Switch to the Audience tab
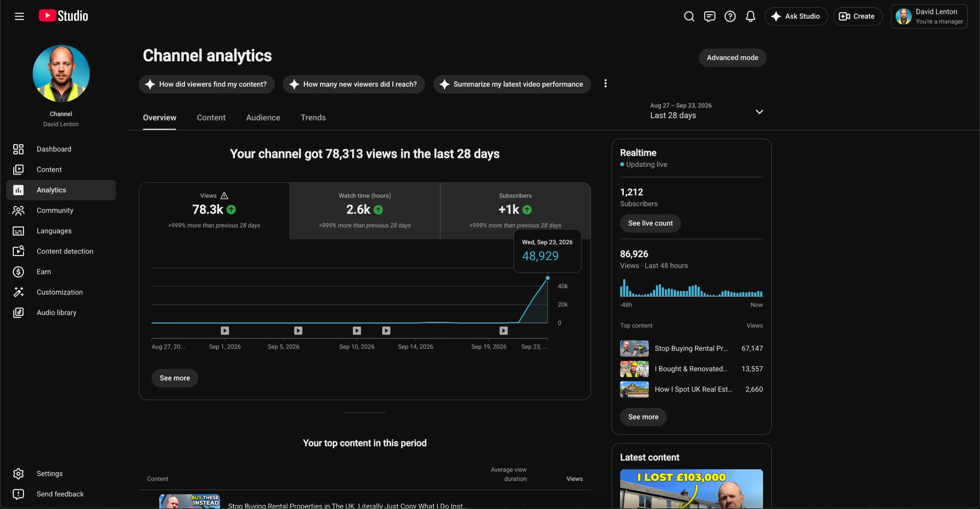This screenshot has height=509, width=980. (263, 118)
